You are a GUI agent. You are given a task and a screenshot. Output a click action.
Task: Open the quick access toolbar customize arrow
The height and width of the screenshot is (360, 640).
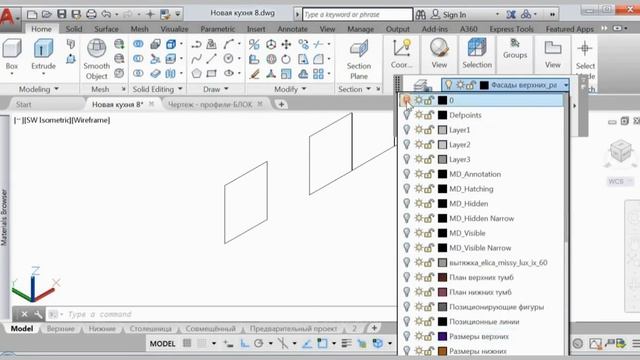178,14
